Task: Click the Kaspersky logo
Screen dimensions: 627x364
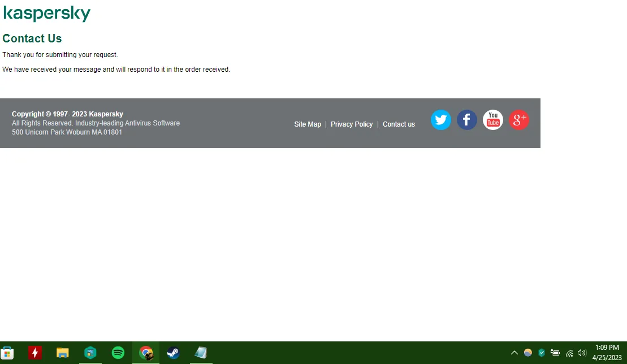Action: point(47,14)
